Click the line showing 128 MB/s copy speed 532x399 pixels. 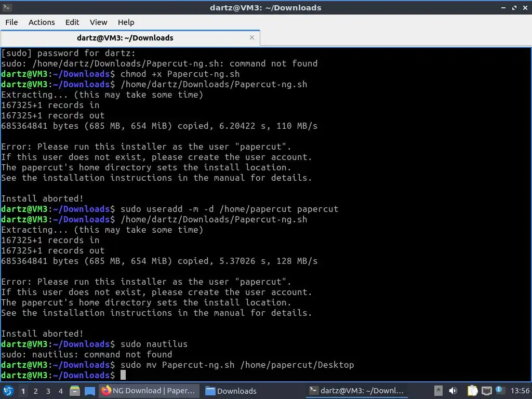159,261
